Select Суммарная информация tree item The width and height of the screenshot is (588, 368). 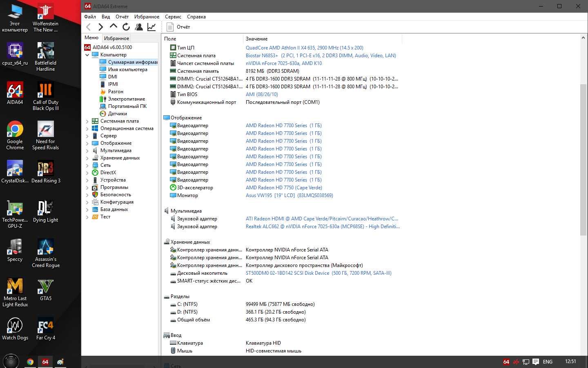click(129, 62)
